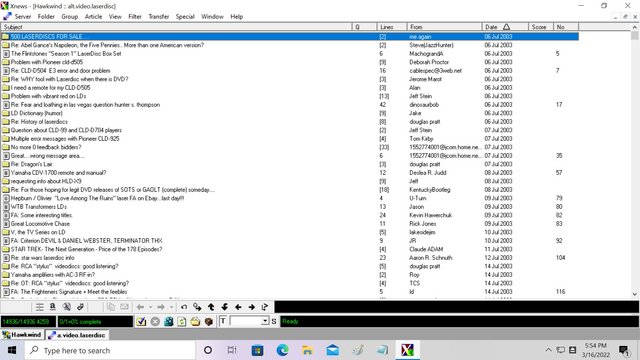This screenshot has width=640, height=360.
Task: Select 'Great Locomotive Chase' article
Action: (290, 224)
